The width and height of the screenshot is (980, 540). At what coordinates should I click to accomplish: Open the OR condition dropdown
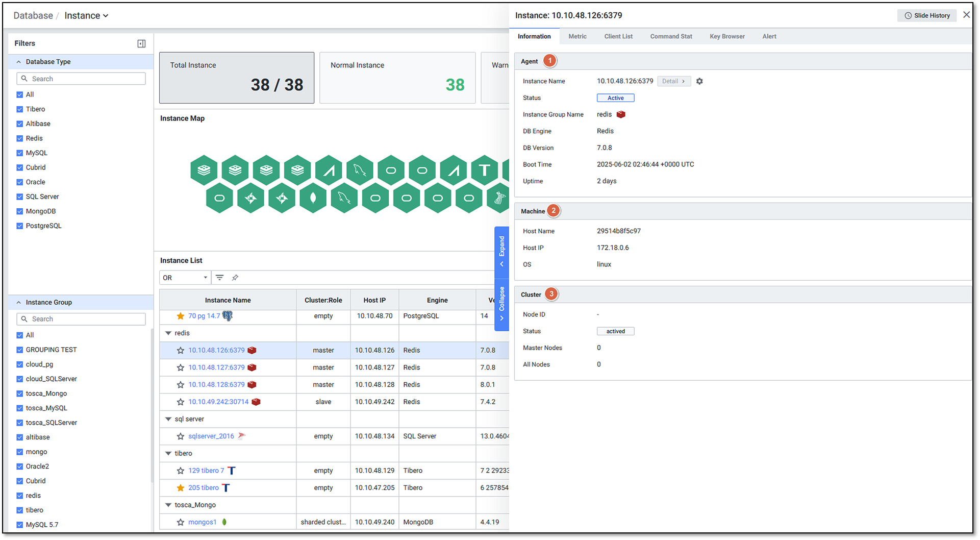pyautogui.click(x=185, y=278)
